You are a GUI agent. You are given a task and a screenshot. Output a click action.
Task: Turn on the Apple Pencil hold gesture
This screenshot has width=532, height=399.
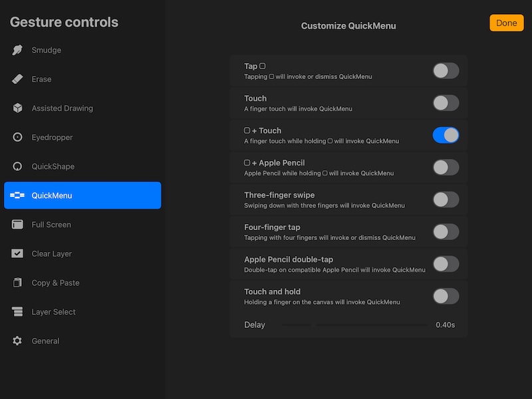[446, 168]
